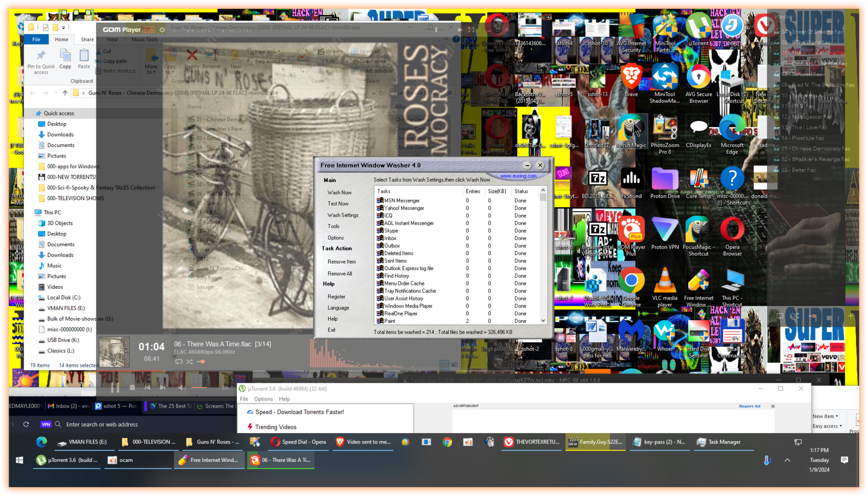
Task: Click Remove All under Task Action
Action: 340,274
